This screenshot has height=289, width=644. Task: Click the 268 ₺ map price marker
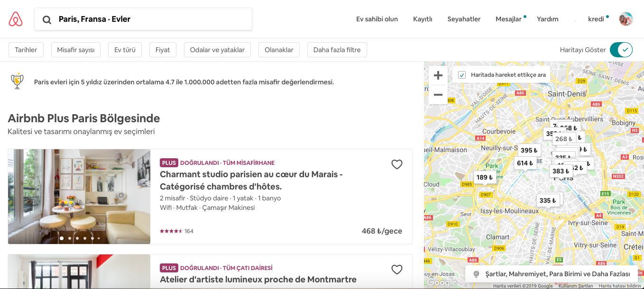click(564, 139)
